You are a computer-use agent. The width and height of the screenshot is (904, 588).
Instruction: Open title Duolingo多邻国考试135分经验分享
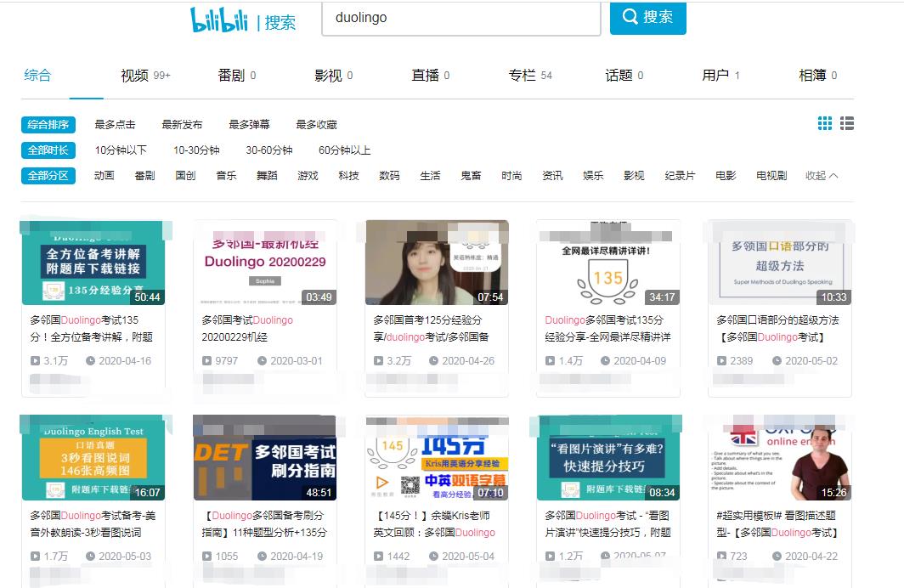click(x=607, y=329)
